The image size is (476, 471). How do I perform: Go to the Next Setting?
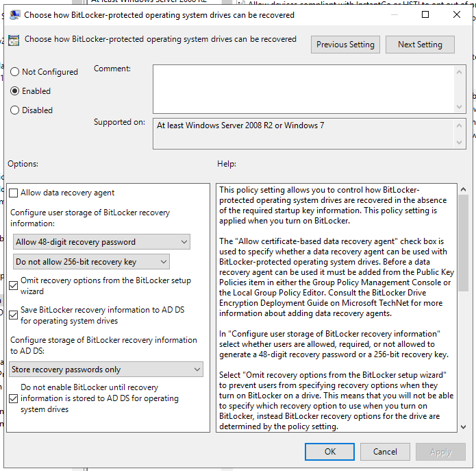tap(420, 45)
